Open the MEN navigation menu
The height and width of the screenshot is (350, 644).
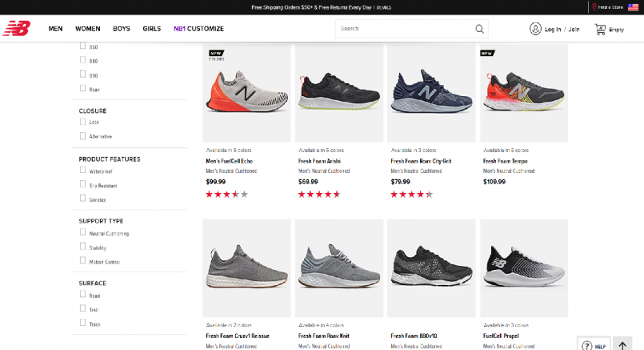(55, 29)
